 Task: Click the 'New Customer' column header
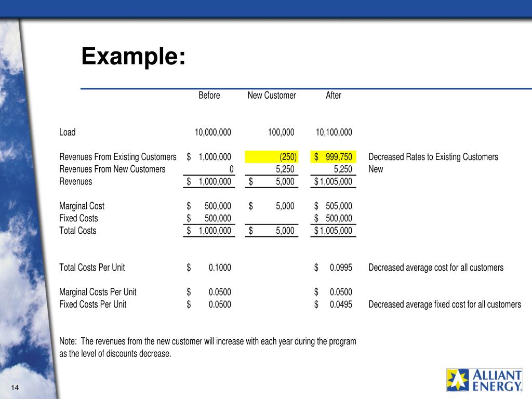272,96
